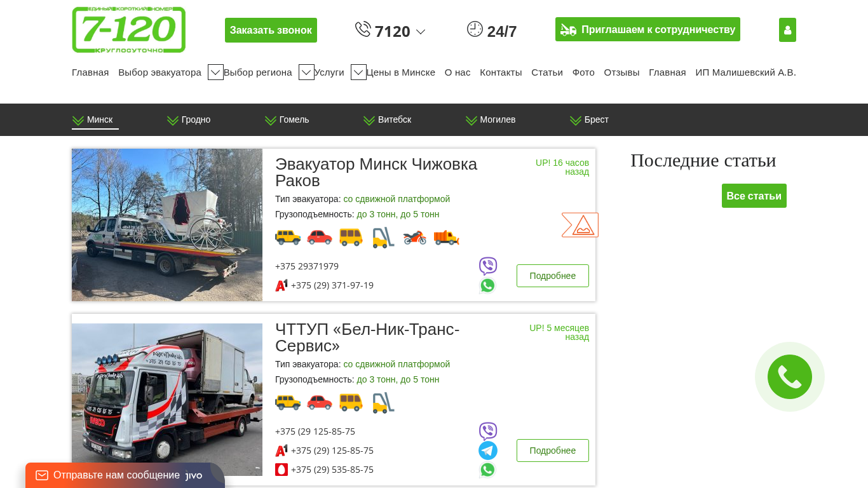Open WhatsApp chat for the Чижовка Раков evacuator
868x488 pixels.
487,286
